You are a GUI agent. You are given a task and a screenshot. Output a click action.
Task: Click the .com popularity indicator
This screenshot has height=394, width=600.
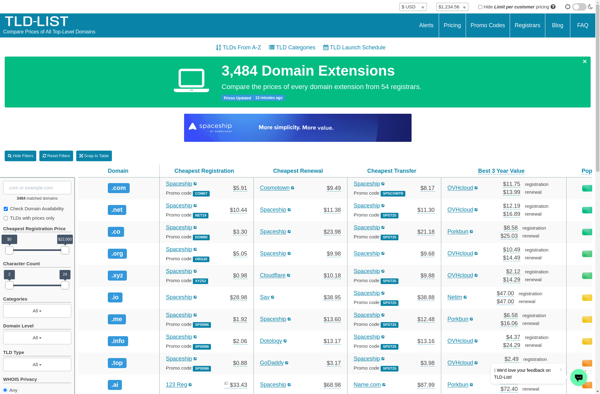tap(587, 188)
